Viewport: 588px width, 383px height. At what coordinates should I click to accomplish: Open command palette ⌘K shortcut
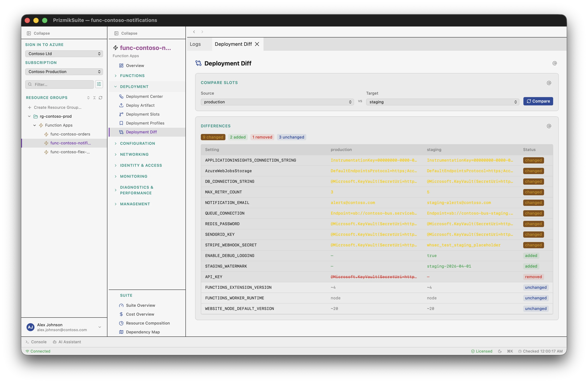(510, 351)
